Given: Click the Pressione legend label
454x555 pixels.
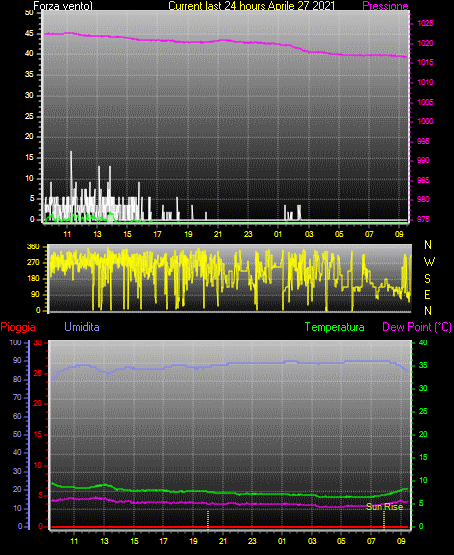Looking at the screenshot, I should tap(385, 6).
